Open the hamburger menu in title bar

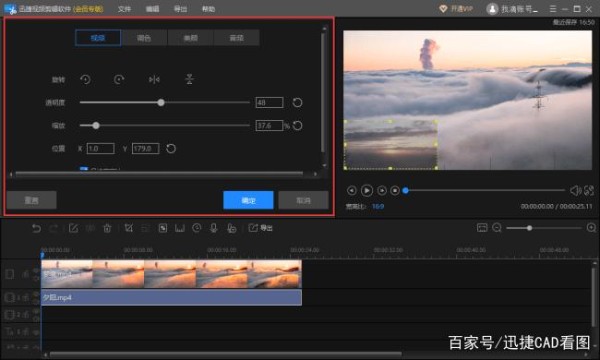point(553,8)
